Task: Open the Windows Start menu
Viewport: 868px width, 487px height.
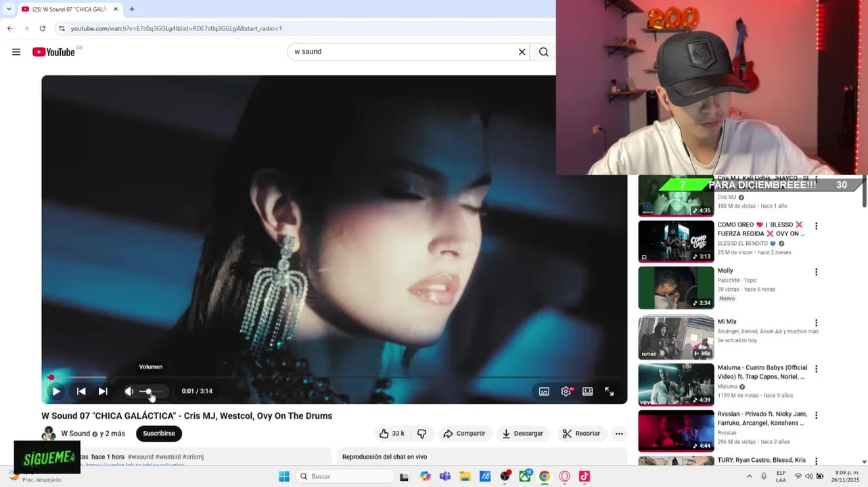Action: pos(284,476)
